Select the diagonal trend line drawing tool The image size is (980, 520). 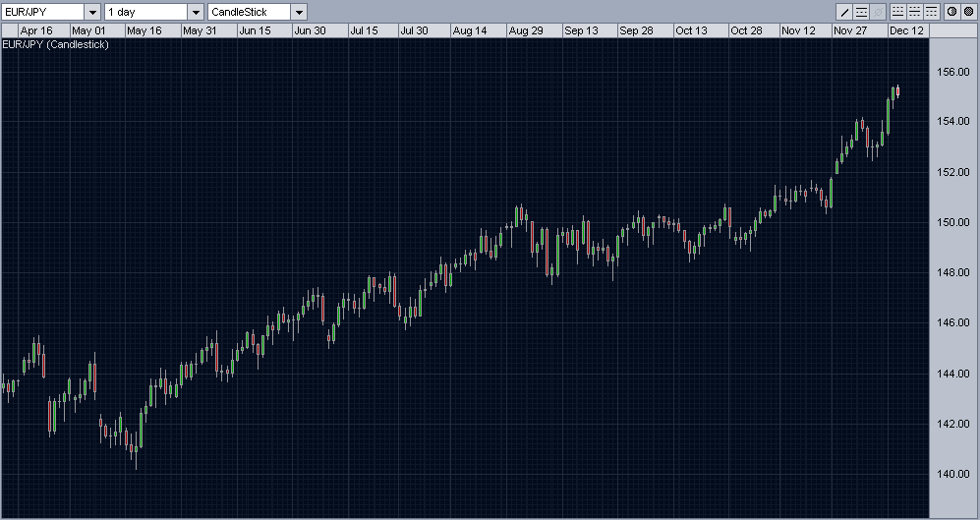[x=844, y=11]
